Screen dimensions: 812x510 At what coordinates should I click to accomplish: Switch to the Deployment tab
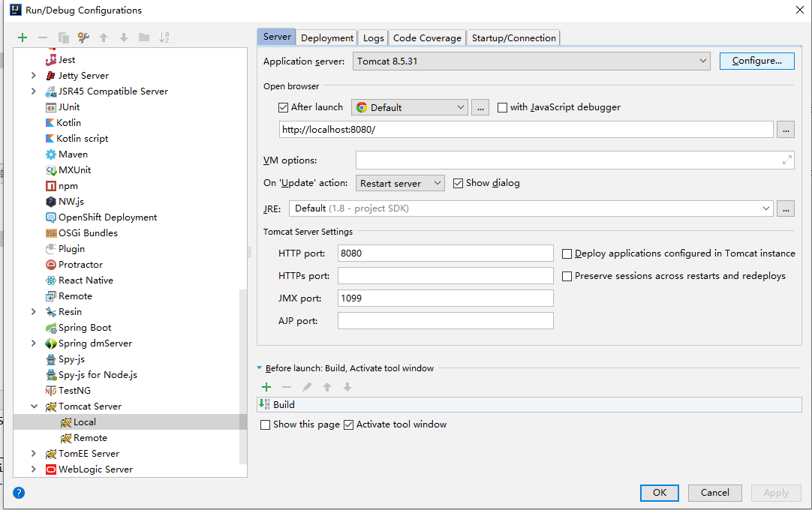326,37
